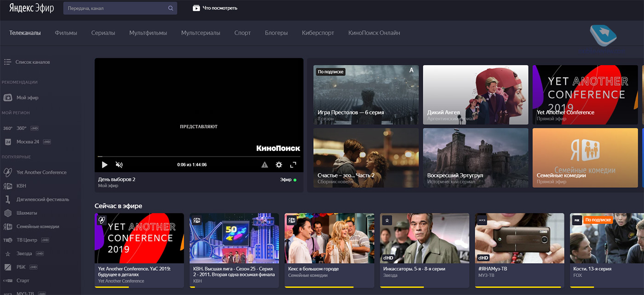Open the Мультсериалы tab
The height and width of the screenshot is (295, 644).
201,33
